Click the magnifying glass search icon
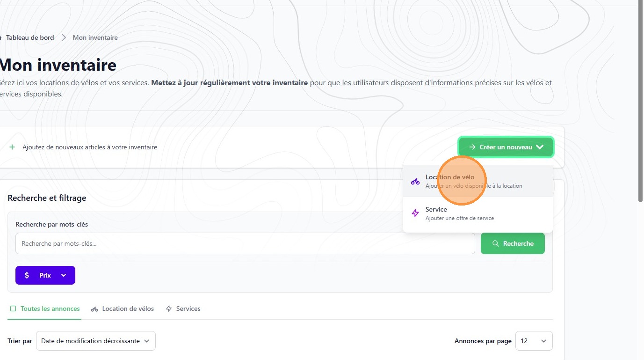Viewport: 644px width, 360px height. click(x=496, y=243)
